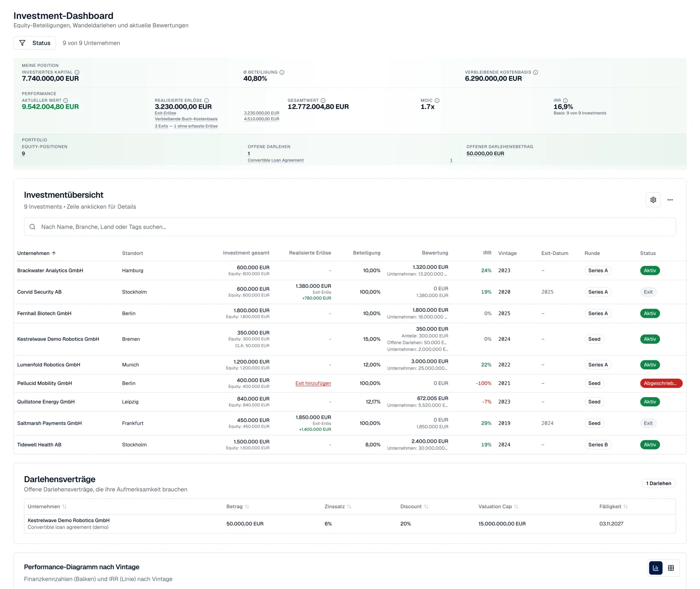700x589 pixels.
Task: Open Corvid Security AB row
Action: (350, 292)
